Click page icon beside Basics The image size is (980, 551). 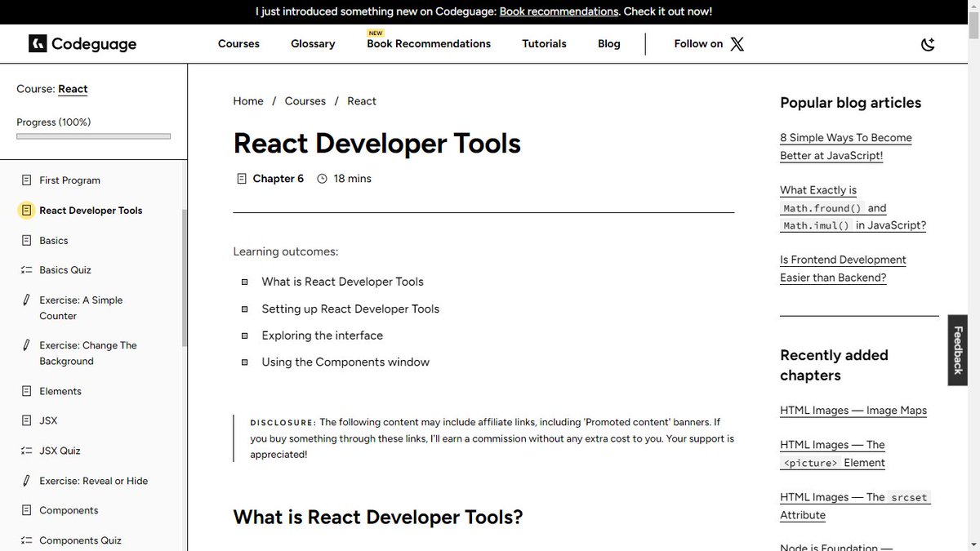[x=26, y=241]
